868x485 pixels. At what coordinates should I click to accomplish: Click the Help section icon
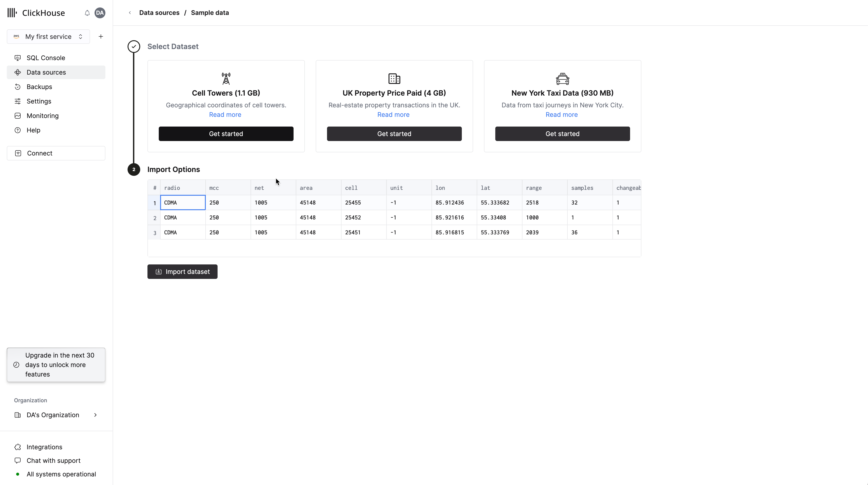[x=17, y=130]
